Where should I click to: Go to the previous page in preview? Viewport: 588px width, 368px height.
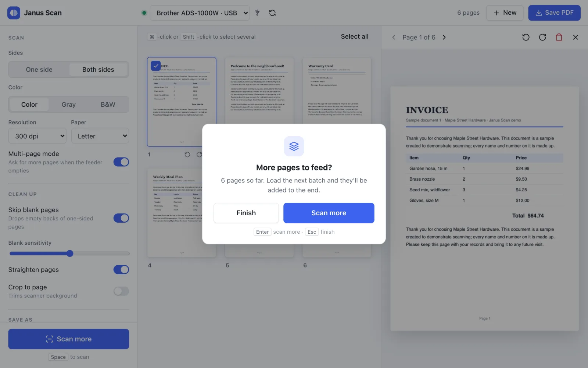point(394,37)
